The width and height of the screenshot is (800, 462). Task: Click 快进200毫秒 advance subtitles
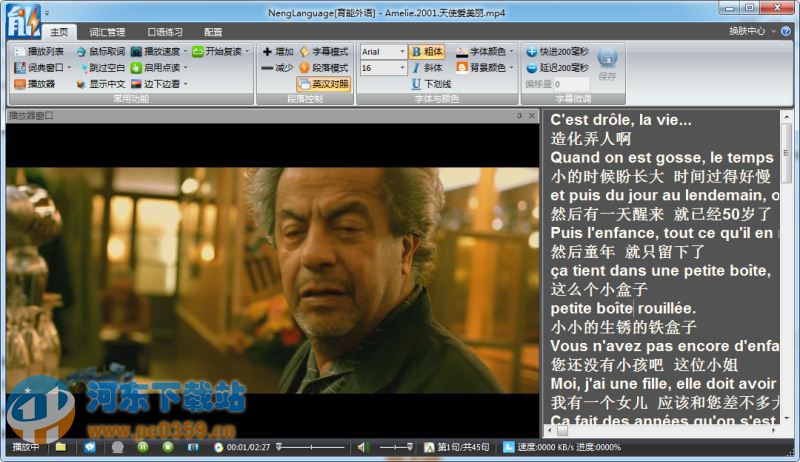(x=558, y=52)
